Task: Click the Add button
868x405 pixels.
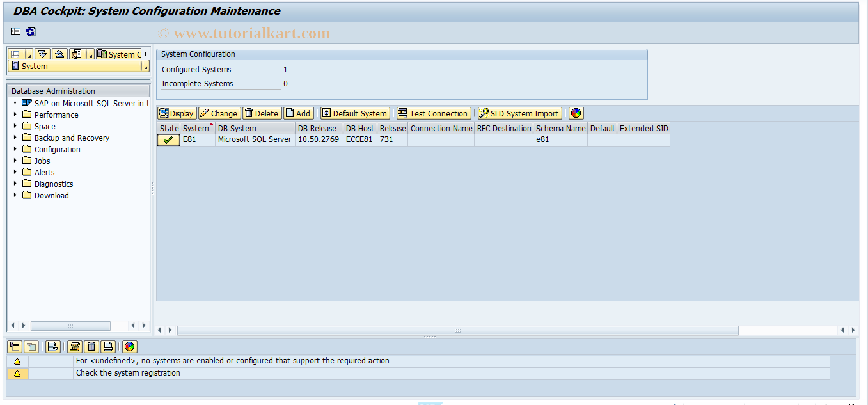Action: coord(298,113)
